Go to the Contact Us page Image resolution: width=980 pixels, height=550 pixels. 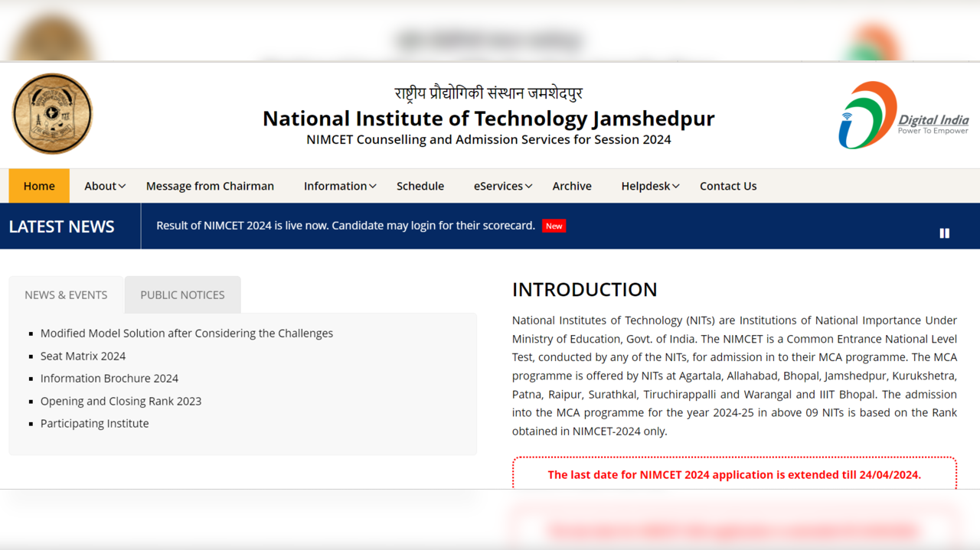click(727, 185)
